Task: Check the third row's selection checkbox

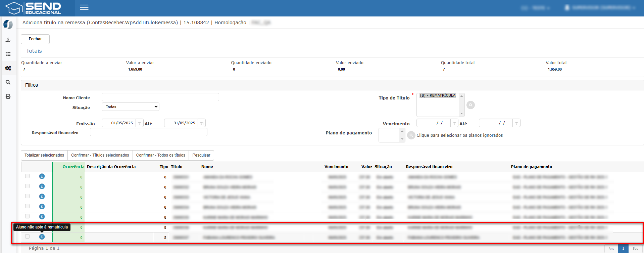Action: 28,196
